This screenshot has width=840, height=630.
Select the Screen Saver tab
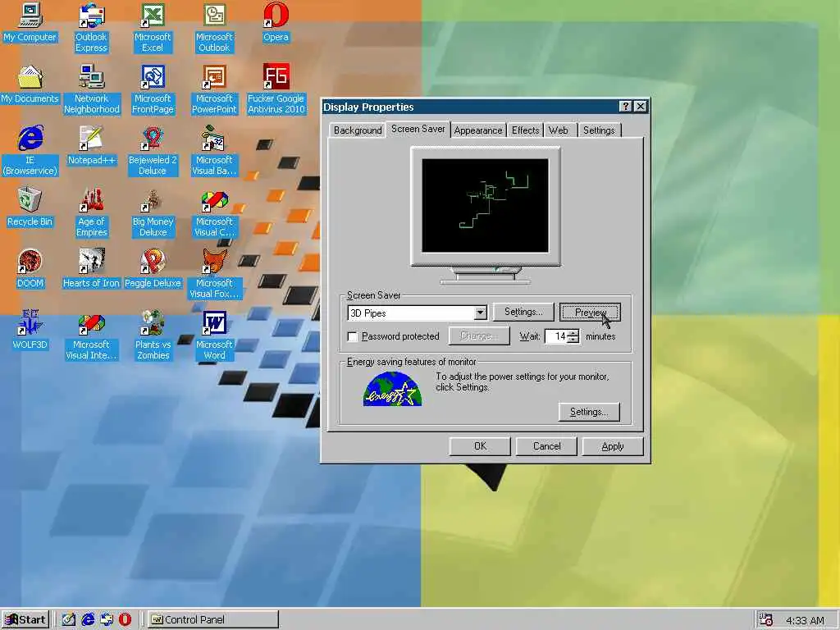(x=418, y=129)
